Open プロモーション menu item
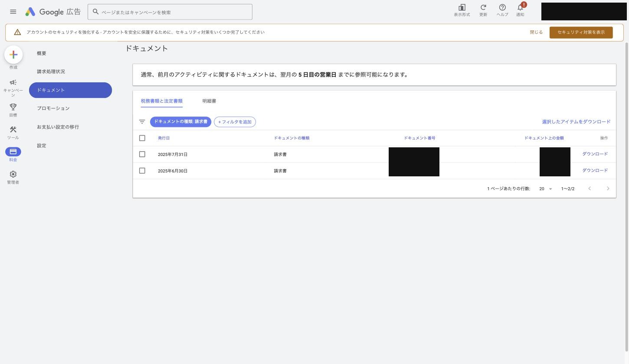The image size is (629, 364). tap(53, 108)
